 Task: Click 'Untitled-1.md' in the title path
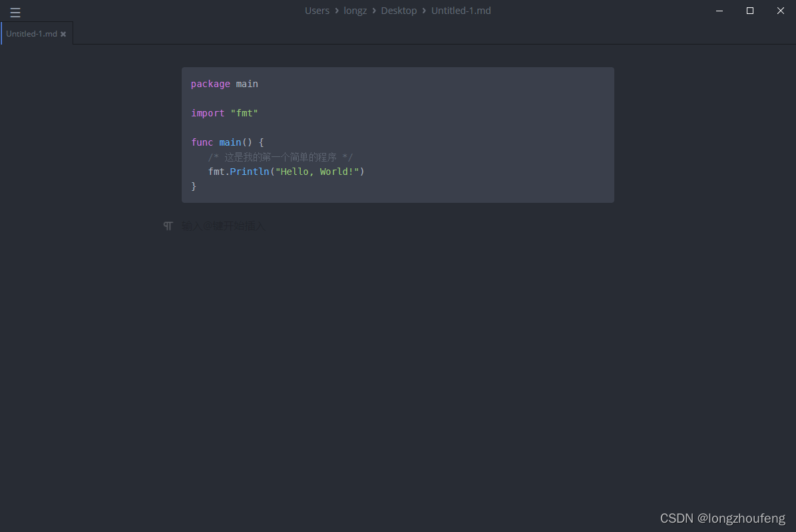[x=461, y=11]
